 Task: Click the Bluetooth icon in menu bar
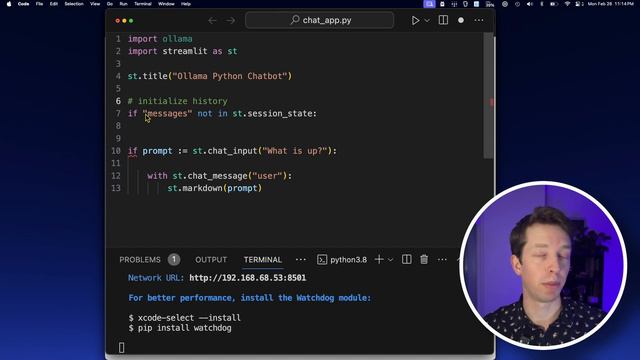tap(542, 4)
